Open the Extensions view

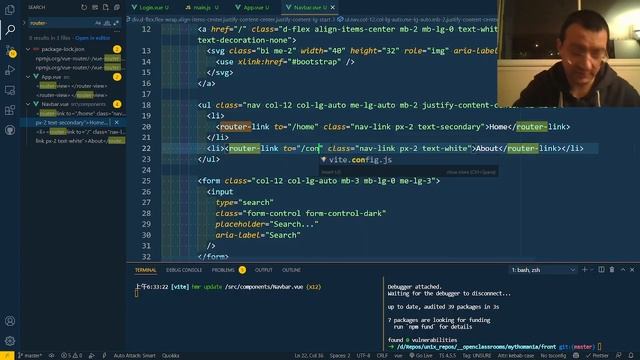[x=10, y=110]
